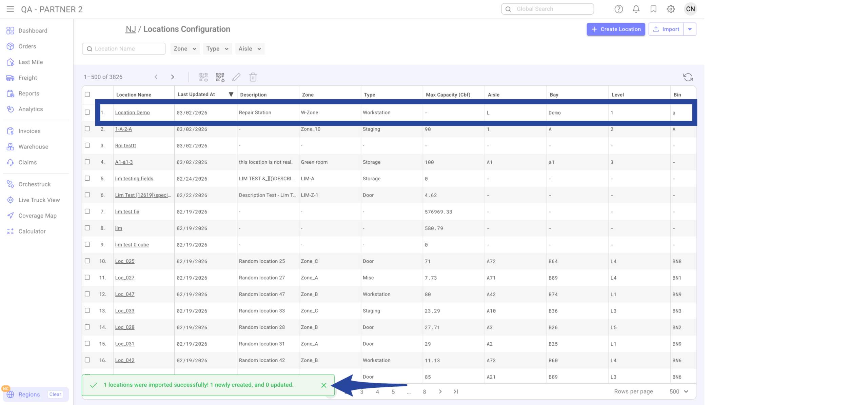Click the Create Location button
Screen dimensions: 868x405
coord(616,29)
